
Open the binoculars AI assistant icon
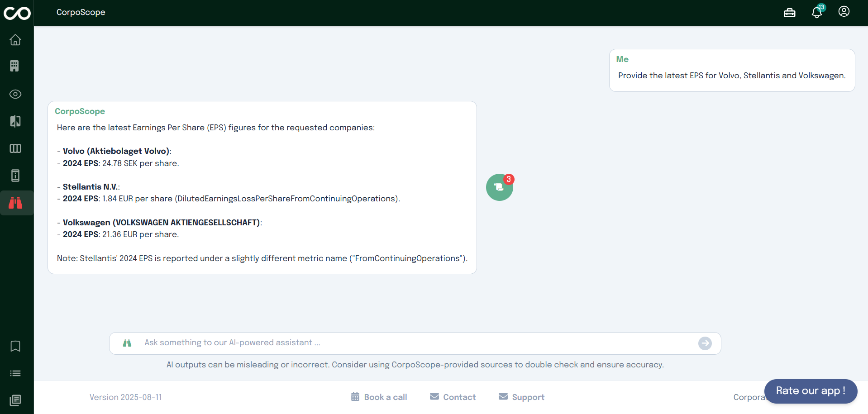point(15,203)
